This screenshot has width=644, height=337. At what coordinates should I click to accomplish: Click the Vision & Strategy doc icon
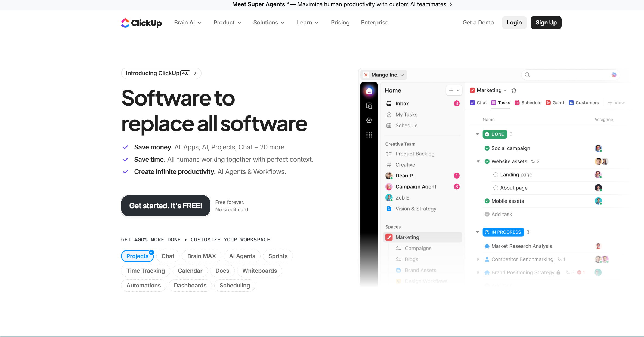[x=389, y=209]
